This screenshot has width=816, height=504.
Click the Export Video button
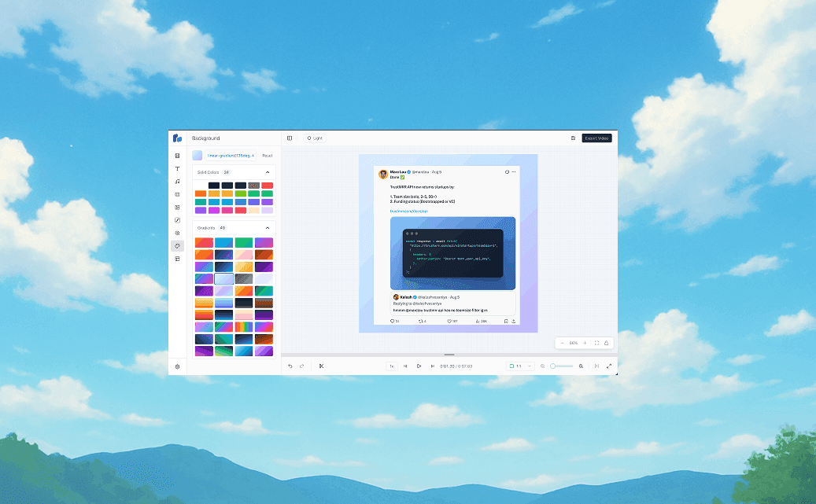click(x=596, y=138)
